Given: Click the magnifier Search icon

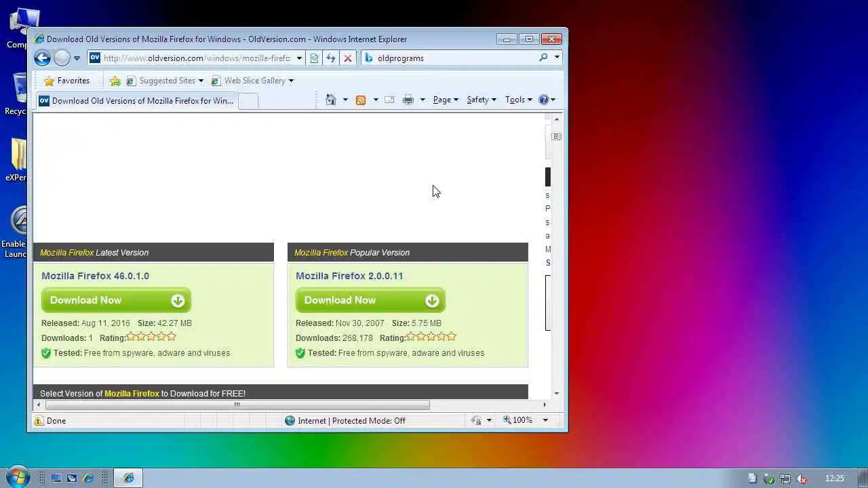Looking at the screenshot, I should 543,58.
